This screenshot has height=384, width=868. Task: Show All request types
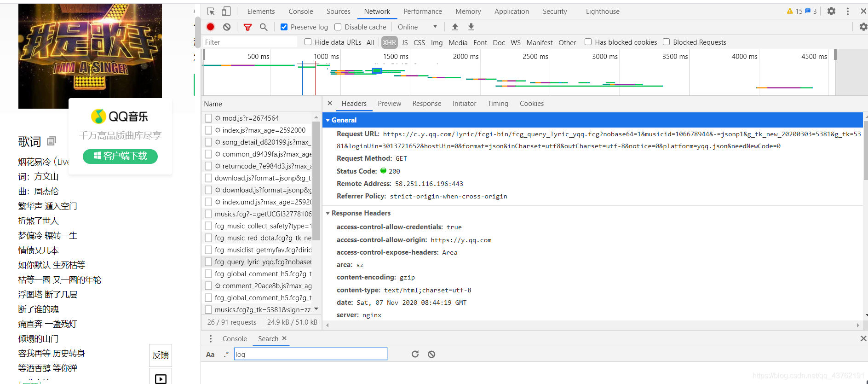pyautogui.click(x=370, y=42)
